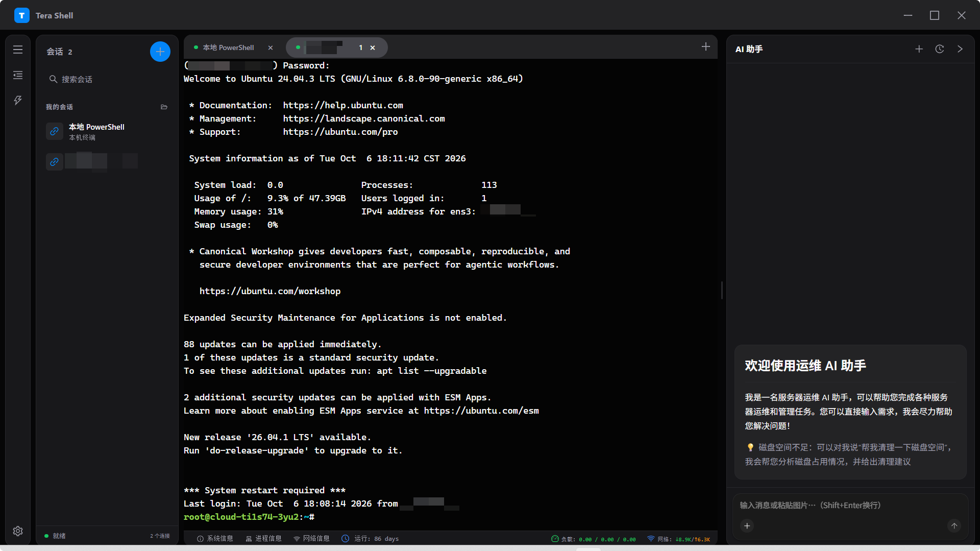Click the 就绪 status indicator

pos(55,536)
